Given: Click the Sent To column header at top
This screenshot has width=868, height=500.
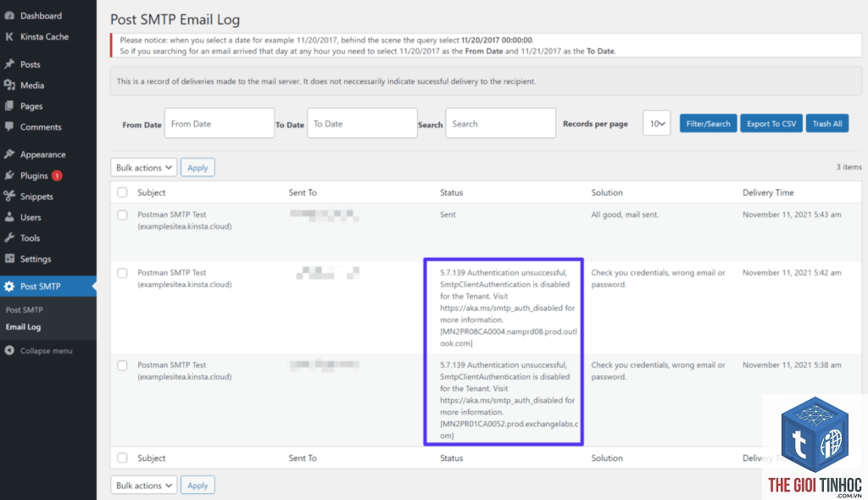Looking at the screenshot, I should (303, 192).
